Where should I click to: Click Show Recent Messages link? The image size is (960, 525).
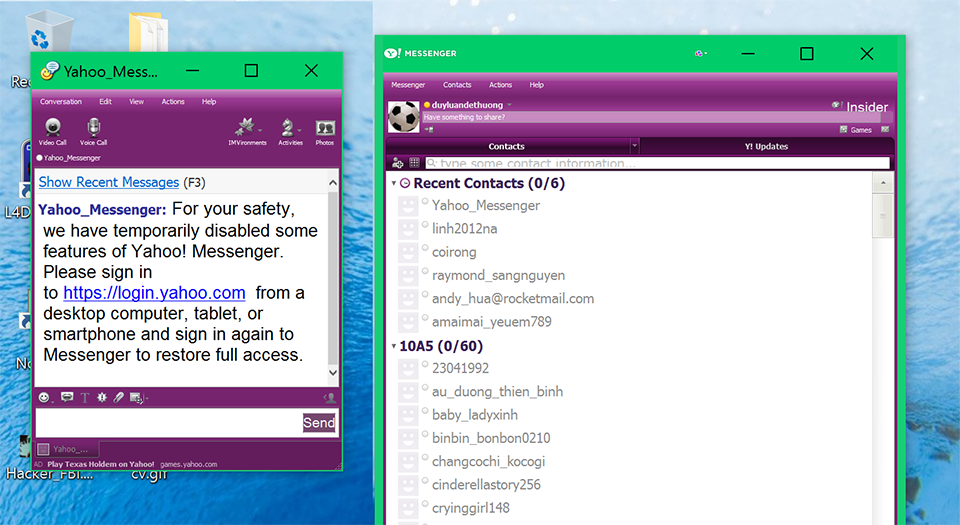pos(108,182)
